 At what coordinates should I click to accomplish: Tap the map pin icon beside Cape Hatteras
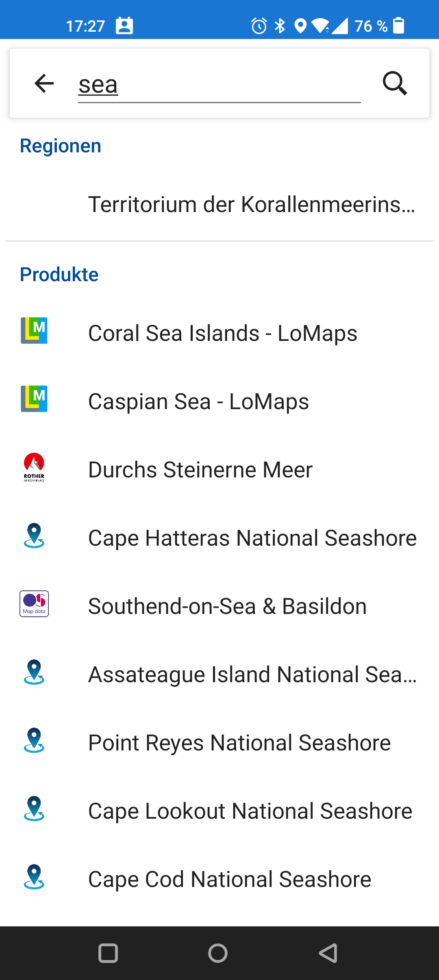click(x=34, y=536)
